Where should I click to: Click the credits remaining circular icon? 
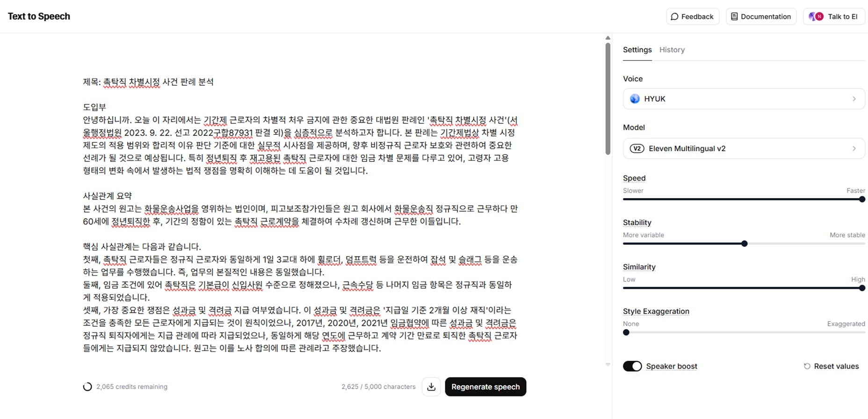tap(87, 387)
